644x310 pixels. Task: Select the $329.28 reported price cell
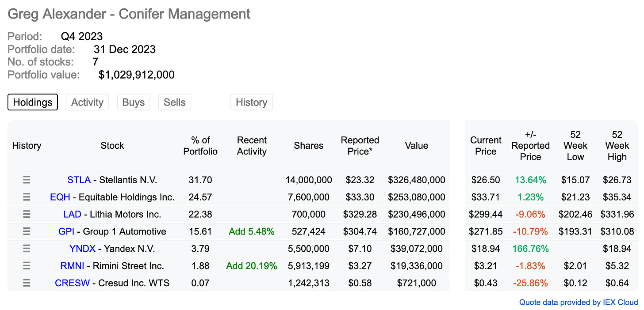(360, 214)
